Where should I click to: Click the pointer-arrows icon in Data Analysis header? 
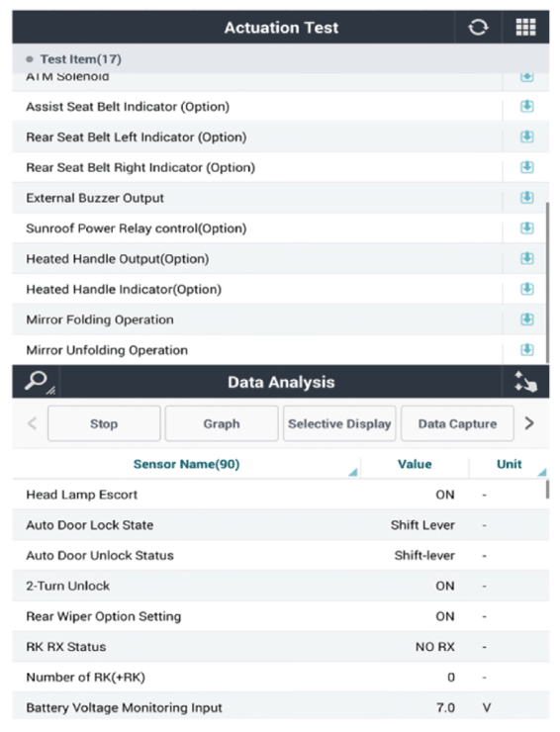click(525, 382)
